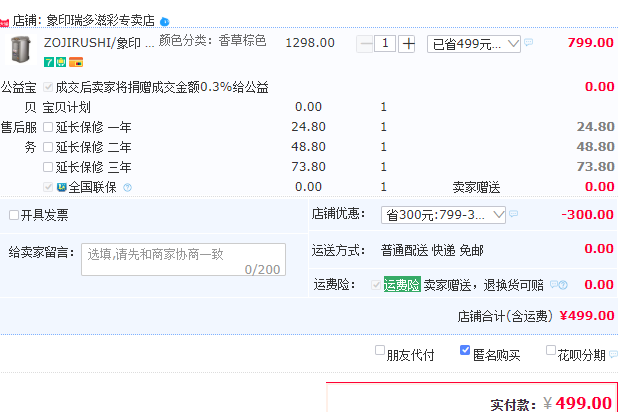Click the chat icon after 退换货可赔
Screen dimensions: 627x412
click(x=554, y=284)
